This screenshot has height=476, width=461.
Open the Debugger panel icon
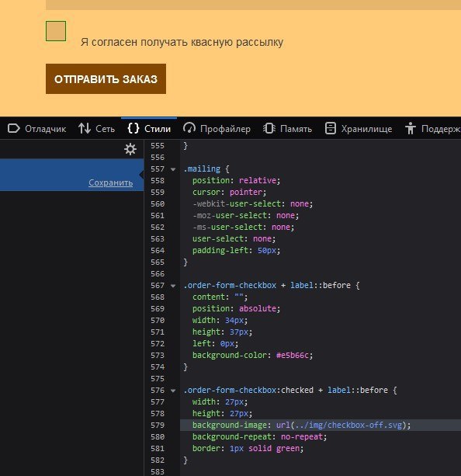(x=14, y=129)
